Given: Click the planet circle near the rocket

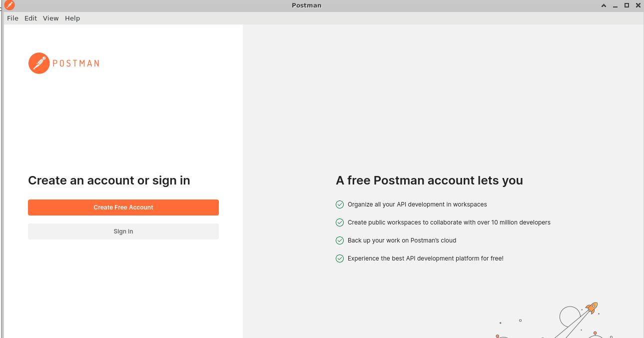Looking at the screenshot, I should tap(570, 317).
